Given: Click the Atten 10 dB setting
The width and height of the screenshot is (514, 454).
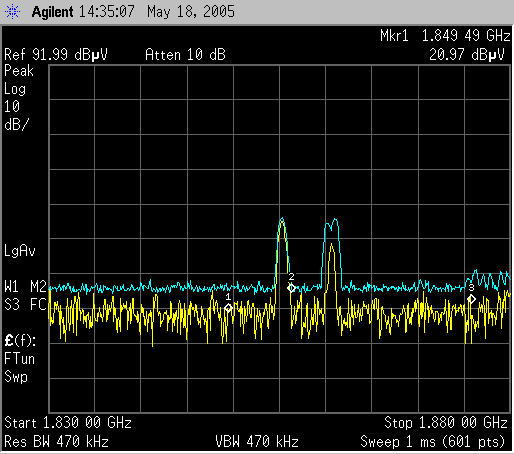Looking at the screenshot, I should (x=185, y=54).
